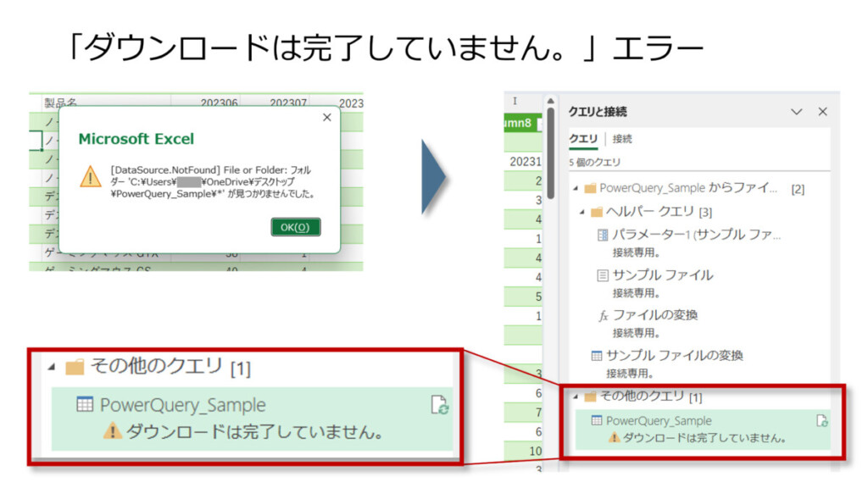Click the ヘルパー クエリ folder icon
This screenshot has width=868, height=488.
tap(596, 212)
